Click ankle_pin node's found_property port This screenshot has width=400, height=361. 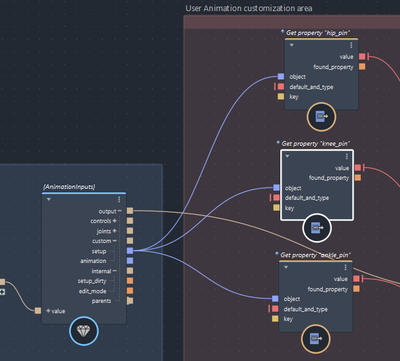point(356,289)
